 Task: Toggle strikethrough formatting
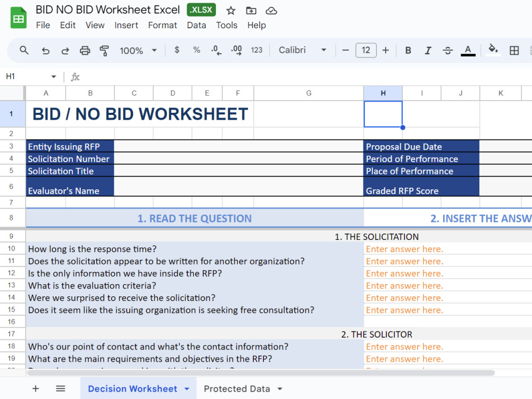[x=447, y=51]
